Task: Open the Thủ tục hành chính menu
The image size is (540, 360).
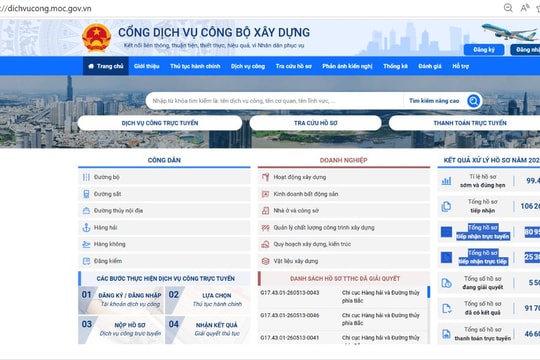Action: 195,66
